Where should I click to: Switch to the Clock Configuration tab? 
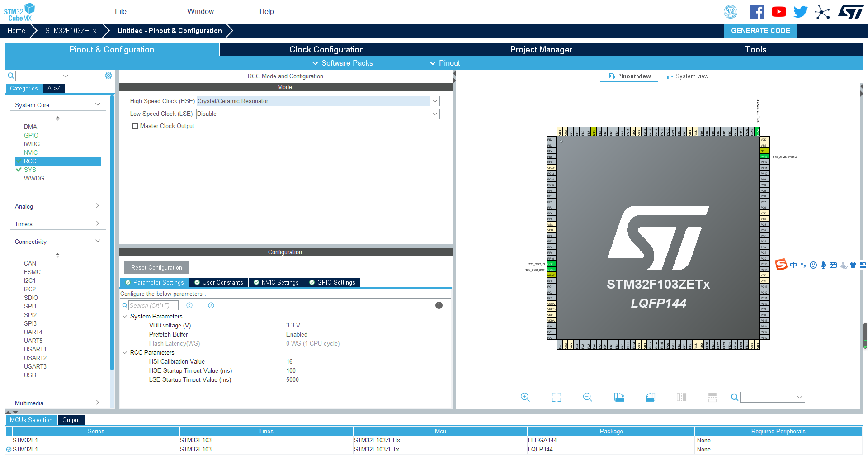tap(326, 49)
